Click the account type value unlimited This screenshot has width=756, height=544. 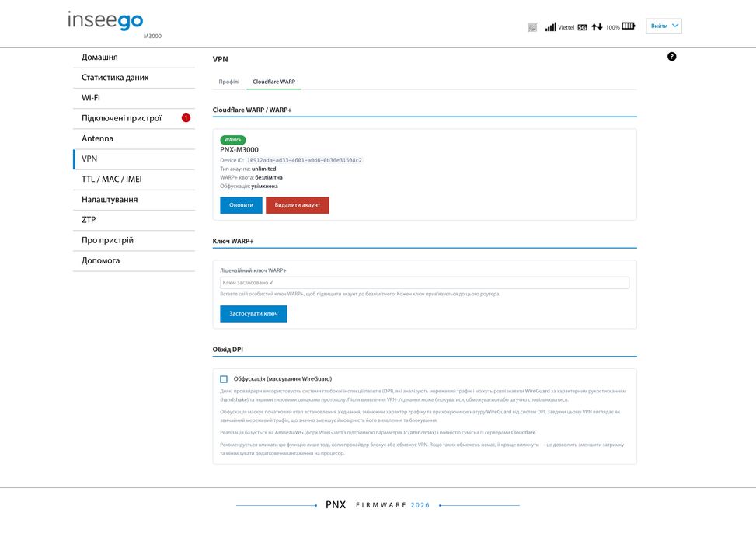click(x=263, y=169)
